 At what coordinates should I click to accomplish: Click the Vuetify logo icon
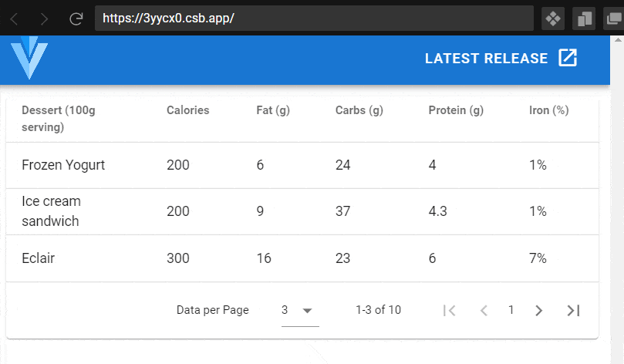[x=29, y=59]
